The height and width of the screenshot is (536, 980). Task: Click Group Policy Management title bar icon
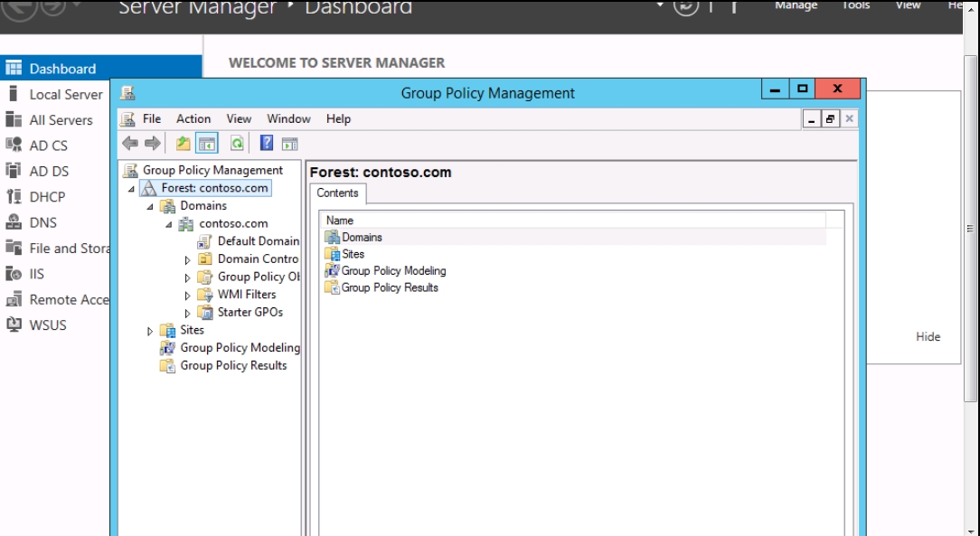[127, 93]
